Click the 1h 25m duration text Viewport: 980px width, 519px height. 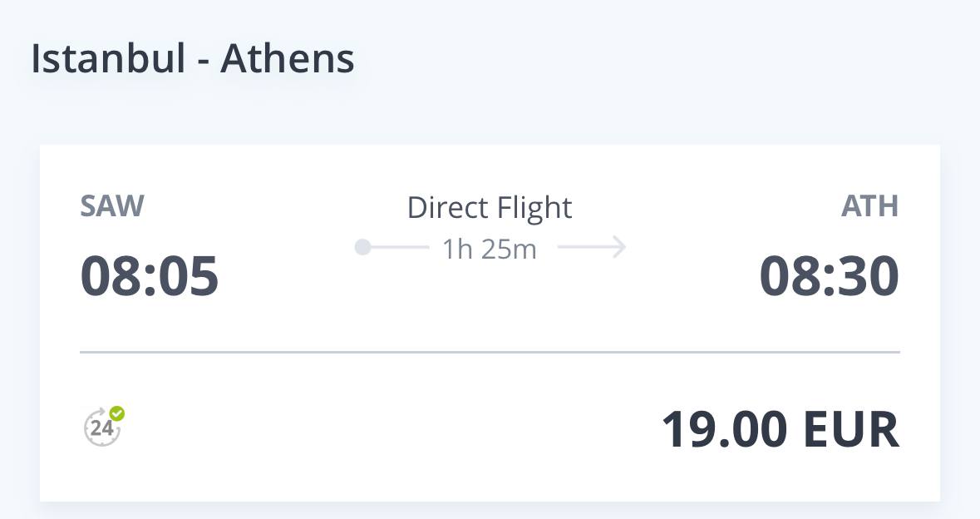tap(490, 250)
